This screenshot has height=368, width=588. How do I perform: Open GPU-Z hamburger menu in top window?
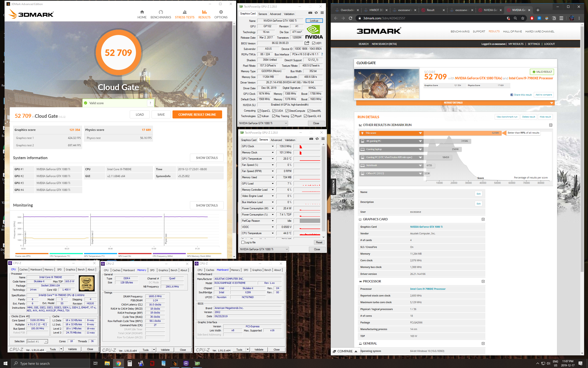pyautogui.click(x=322, y=13)
